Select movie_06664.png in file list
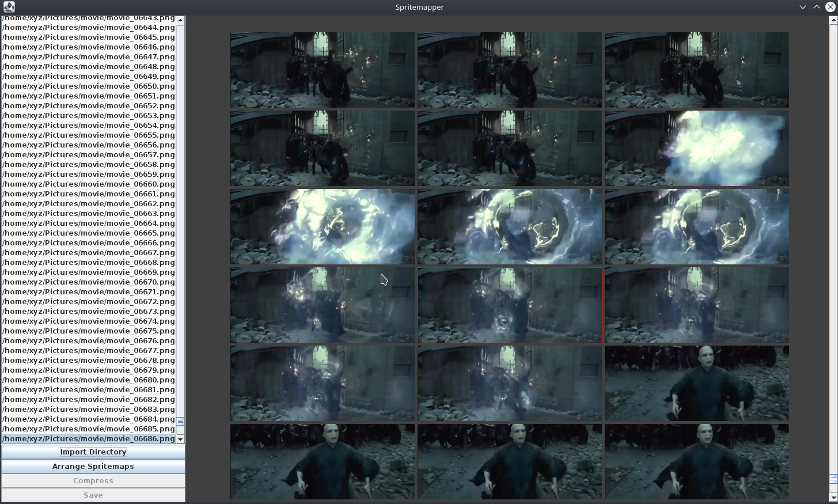Viewport: 838px width, 504px height. click(x=89, y=223)
